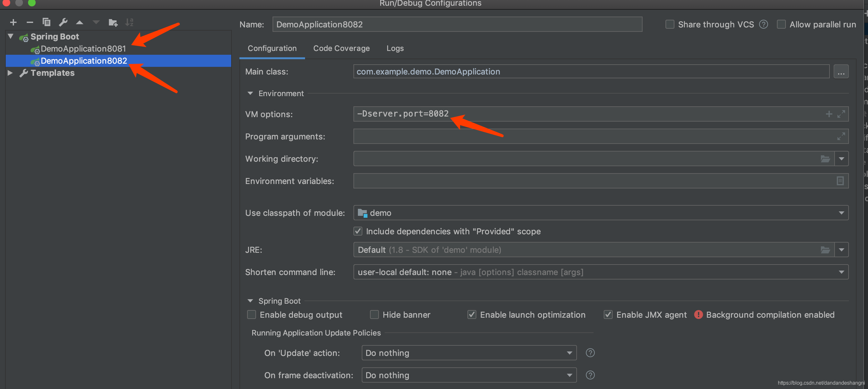Click the Main class browse button
The image size is (868, 389).
[841, 72]
